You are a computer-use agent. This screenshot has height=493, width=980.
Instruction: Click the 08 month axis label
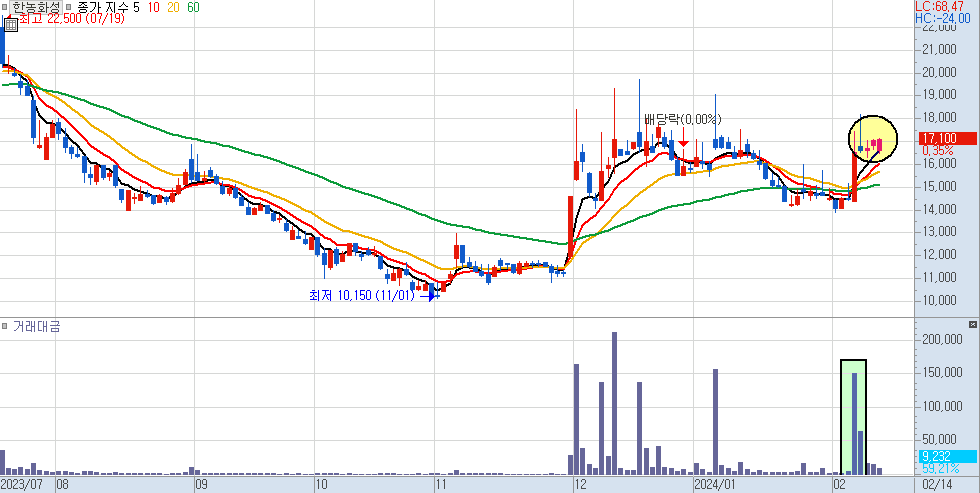coord(62,484)
